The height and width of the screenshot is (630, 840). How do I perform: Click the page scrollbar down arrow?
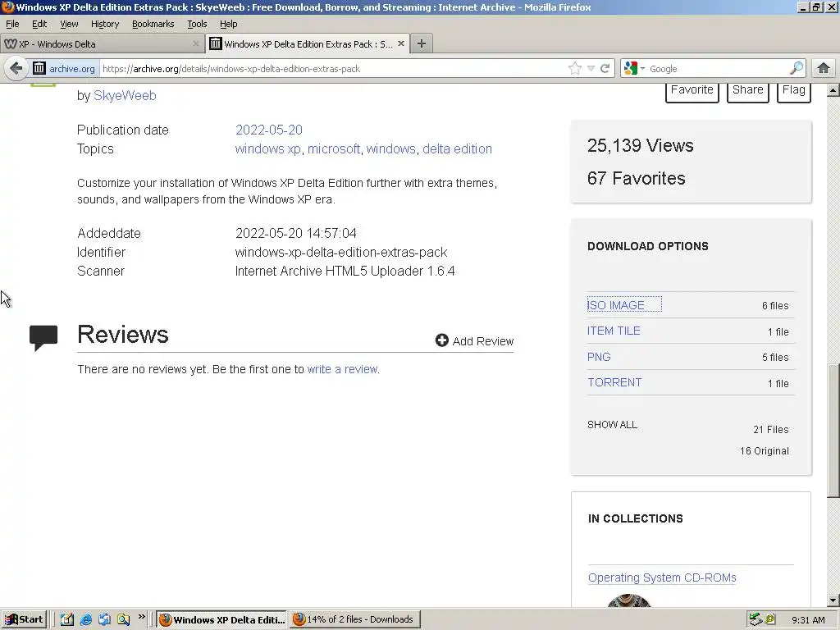pyautogui.click(x=833, y=600)
